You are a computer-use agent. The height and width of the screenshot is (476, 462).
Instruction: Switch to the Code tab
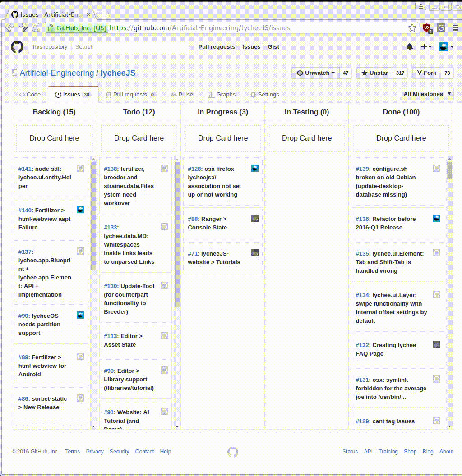click(x=30, y=94)
